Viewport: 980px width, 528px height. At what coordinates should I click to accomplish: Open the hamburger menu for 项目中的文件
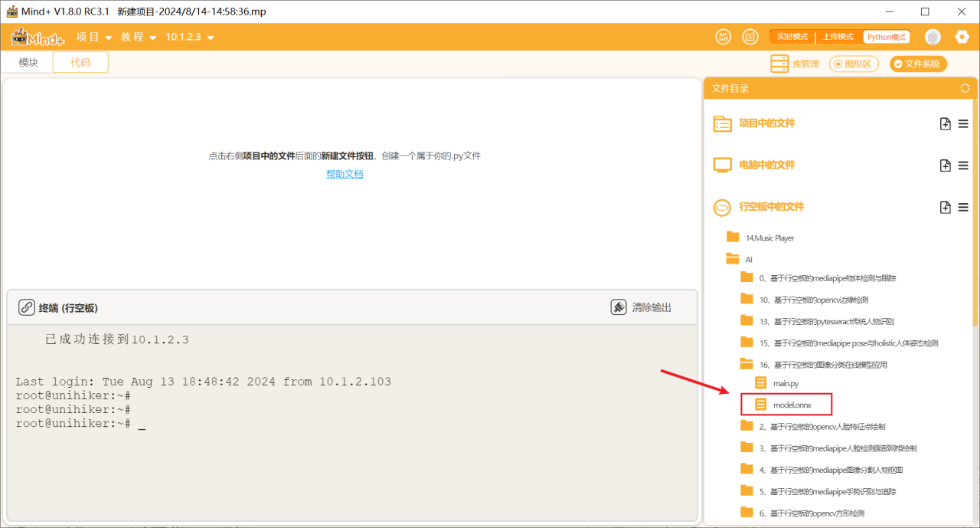point(963,123)
